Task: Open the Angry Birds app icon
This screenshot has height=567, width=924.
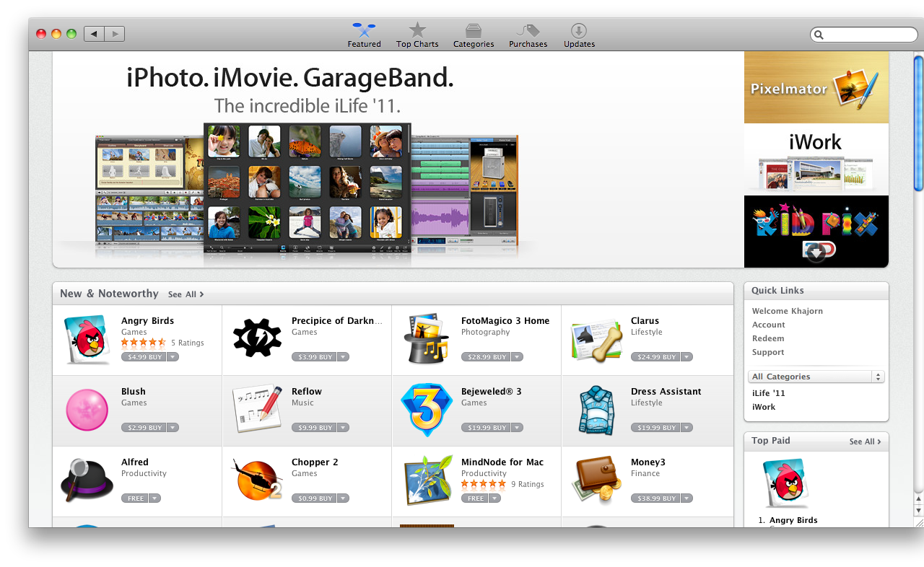Action: tap(87, 339)
